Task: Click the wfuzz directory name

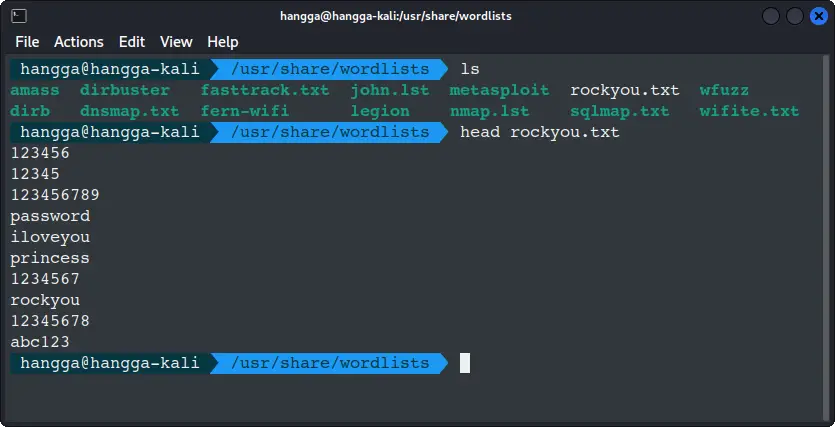Action: click(x=724, y=91)
